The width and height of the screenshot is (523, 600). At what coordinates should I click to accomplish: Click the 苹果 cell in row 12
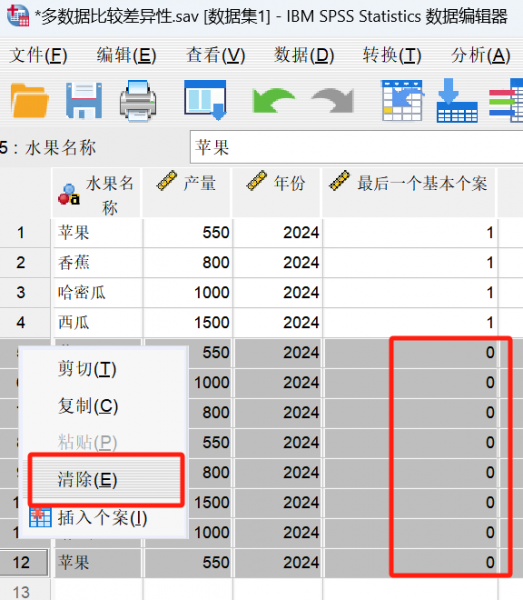point(98,562)
